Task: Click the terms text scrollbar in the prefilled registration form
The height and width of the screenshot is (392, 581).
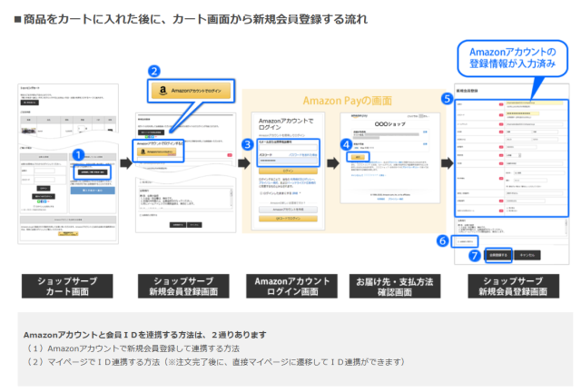Action: 566,227
